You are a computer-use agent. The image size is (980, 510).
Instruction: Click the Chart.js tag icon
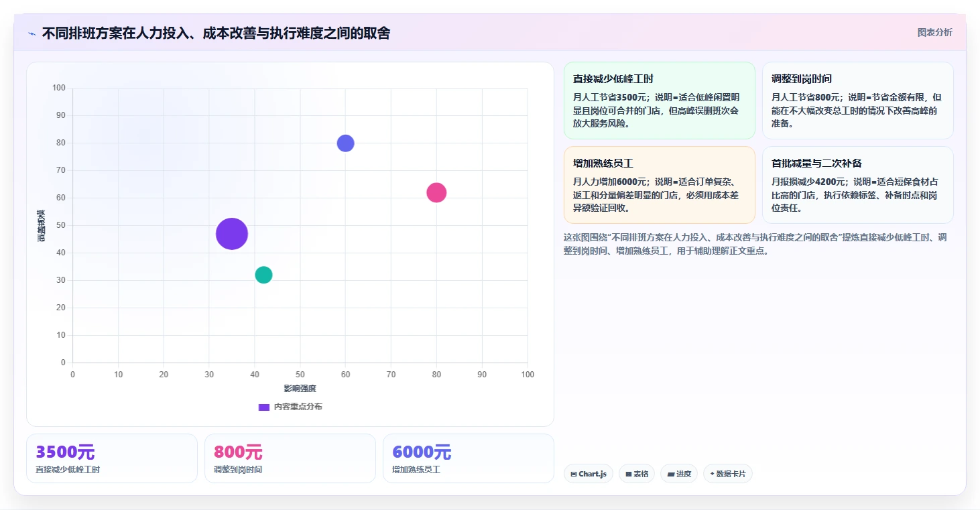[x=574, y=474]
